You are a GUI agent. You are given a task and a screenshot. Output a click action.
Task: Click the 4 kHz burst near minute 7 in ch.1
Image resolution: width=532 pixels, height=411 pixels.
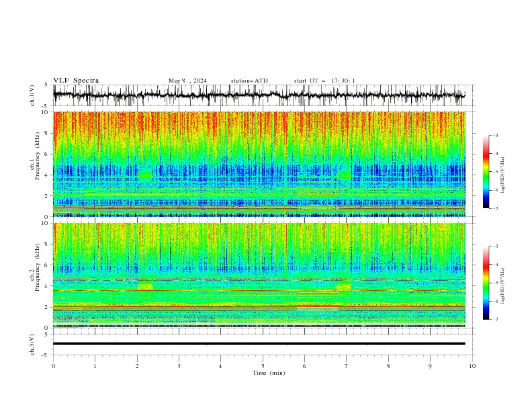tap(345, 175)
